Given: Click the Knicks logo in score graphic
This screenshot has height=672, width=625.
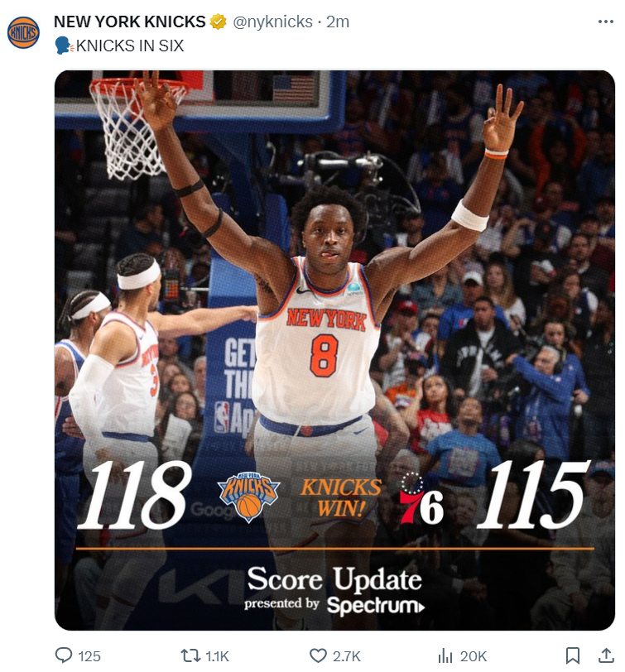Looking at the screenshot, I should [x=248, y=497].
